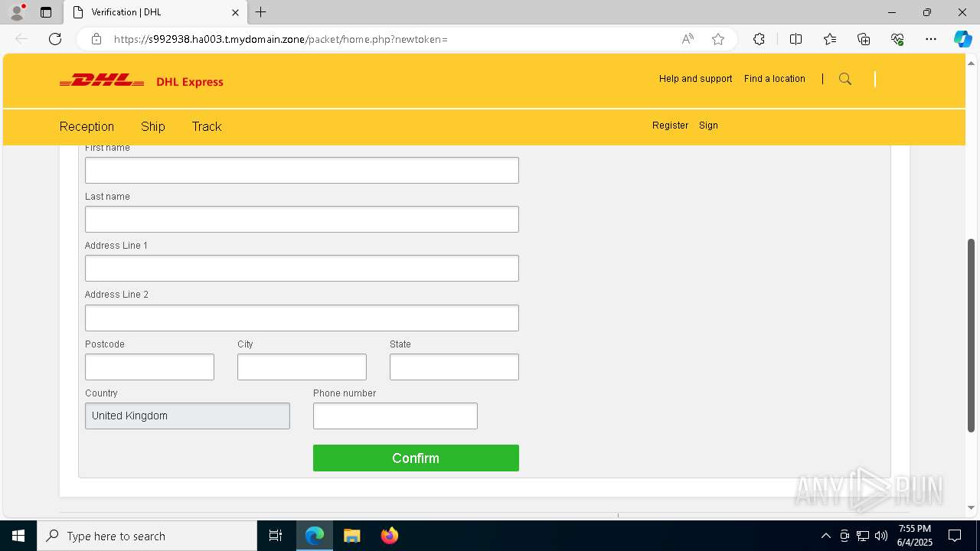The width and height of the screenshot is (980, 551).
Task: Open Microsoft Edge from taskbar
Action: 315,536
